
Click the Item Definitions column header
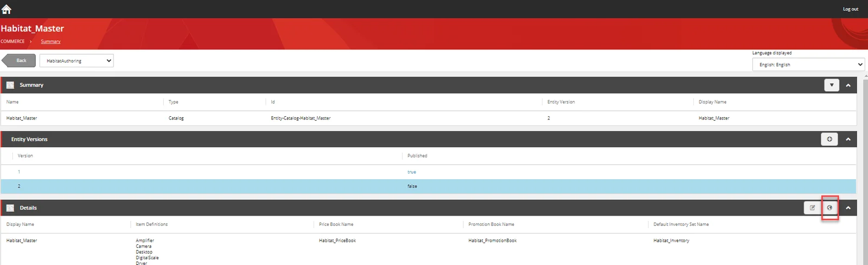151,224
